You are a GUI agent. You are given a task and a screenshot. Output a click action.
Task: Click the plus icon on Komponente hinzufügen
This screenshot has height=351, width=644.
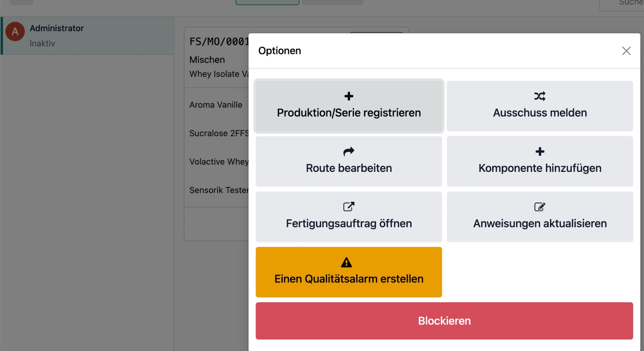(x=539, y=151)
